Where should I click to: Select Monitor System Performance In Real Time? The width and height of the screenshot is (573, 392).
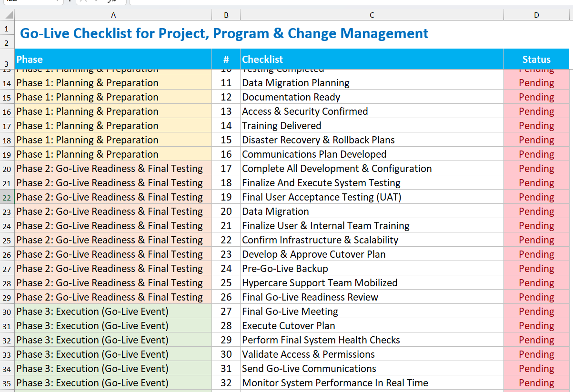coord(372,383)
